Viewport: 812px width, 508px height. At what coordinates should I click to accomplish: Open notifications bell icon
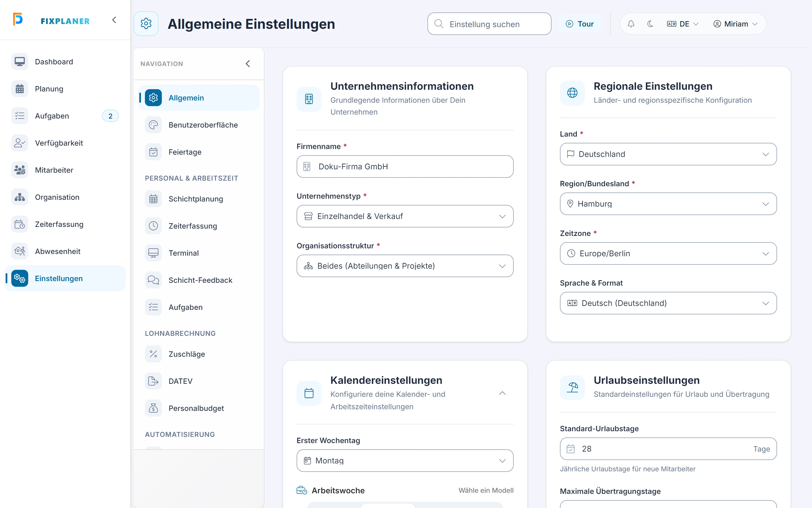coord(631,24)
